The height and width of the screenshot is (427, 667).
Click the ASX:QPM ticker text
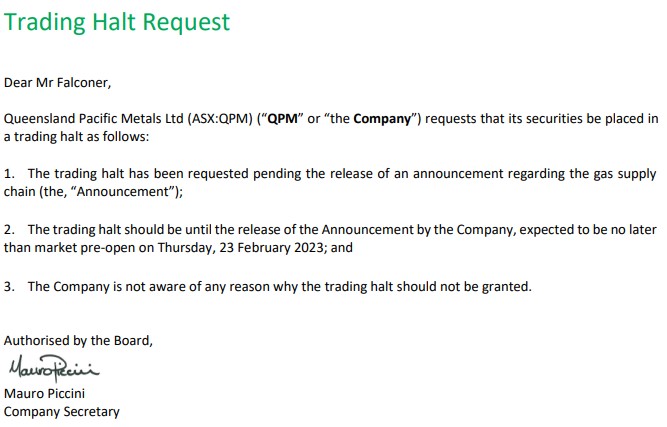tap(220, 119)
